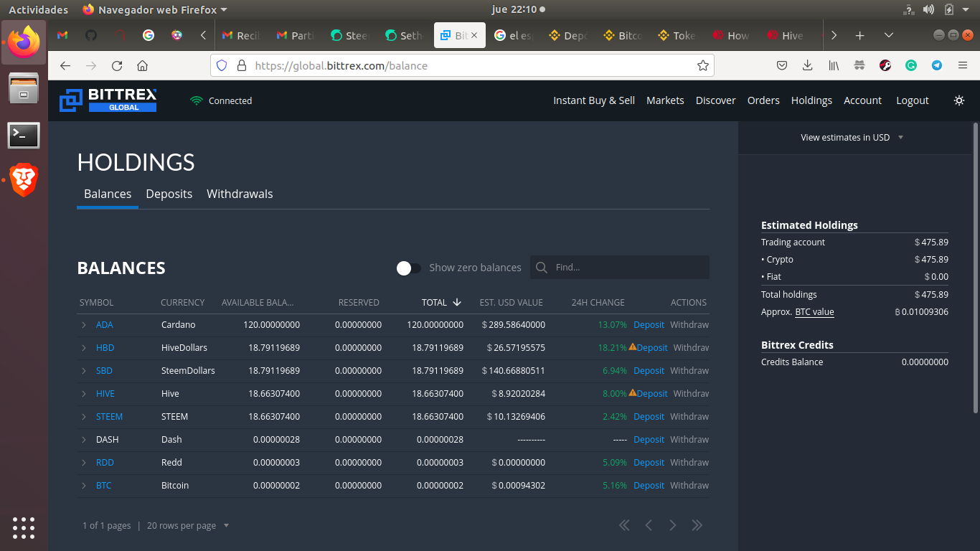Click the site padlock icon in address bar

241,65
